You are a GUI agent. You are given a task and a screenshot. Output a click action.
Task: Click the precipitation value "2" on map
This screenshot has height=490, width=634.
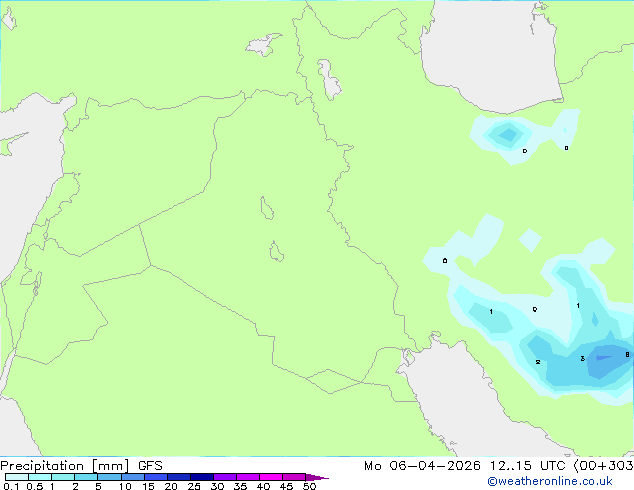[x=538, y=362]
